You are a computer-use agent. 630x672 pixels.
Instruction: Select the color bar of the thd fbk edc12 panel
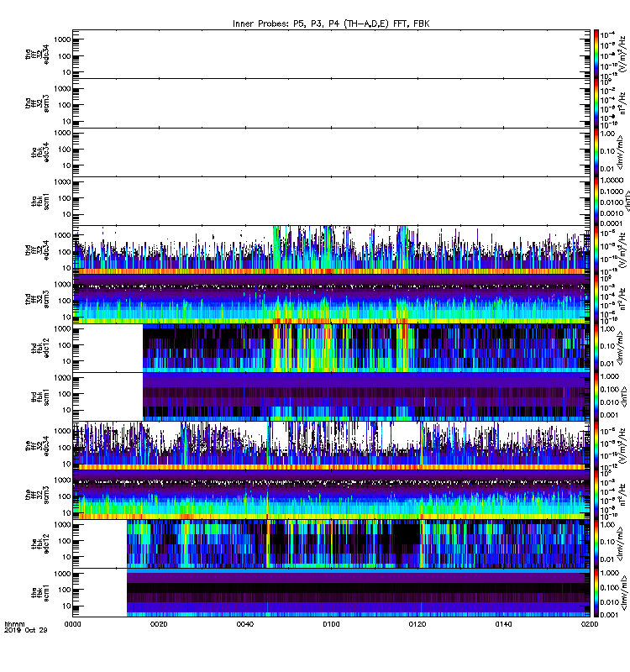596,348
